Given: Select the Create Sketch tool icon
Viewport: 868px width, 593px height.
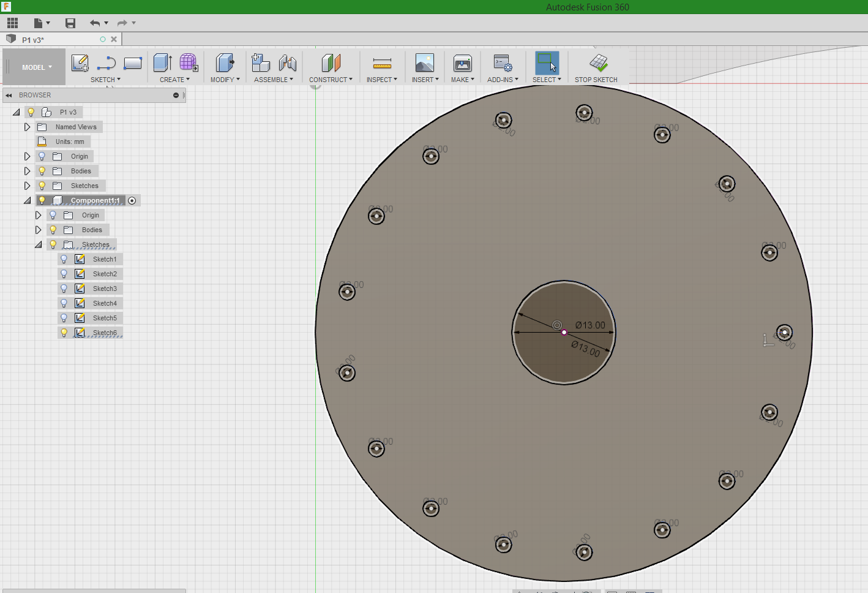Looking at the screenshot, I should tap(80, 62).
